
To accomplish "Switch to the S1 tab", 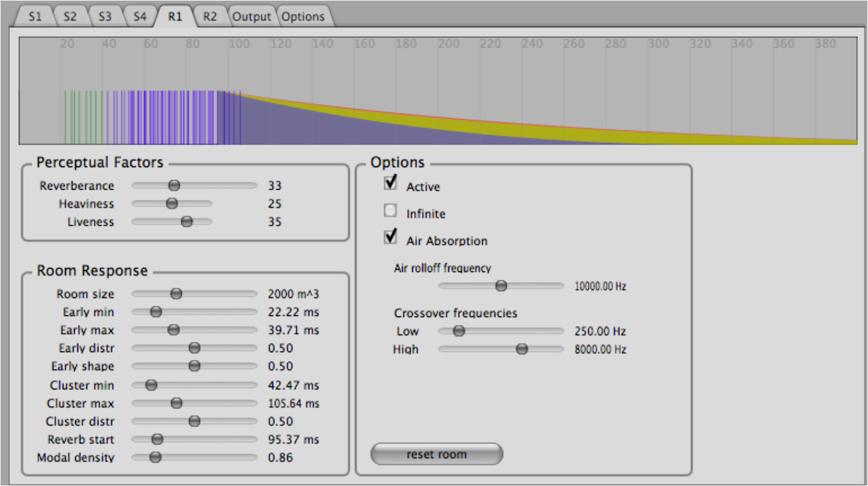I will tap(34, 17).
